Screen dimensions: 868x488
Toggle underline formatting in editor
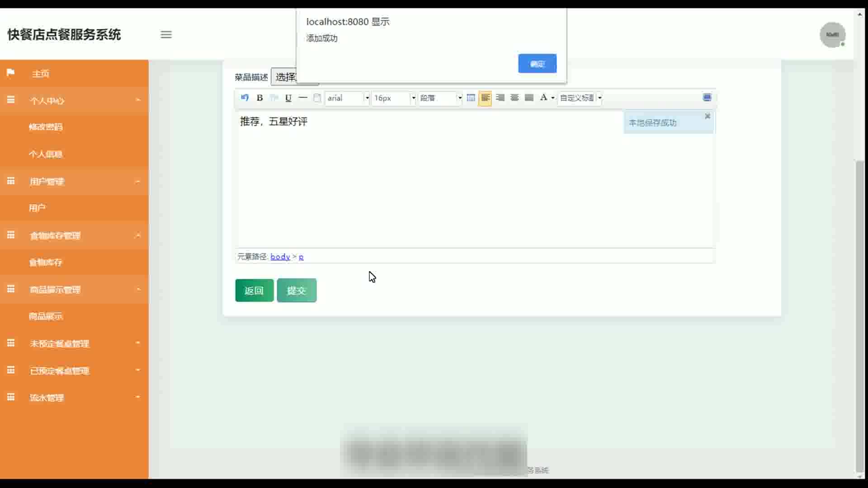pos(288,98)
